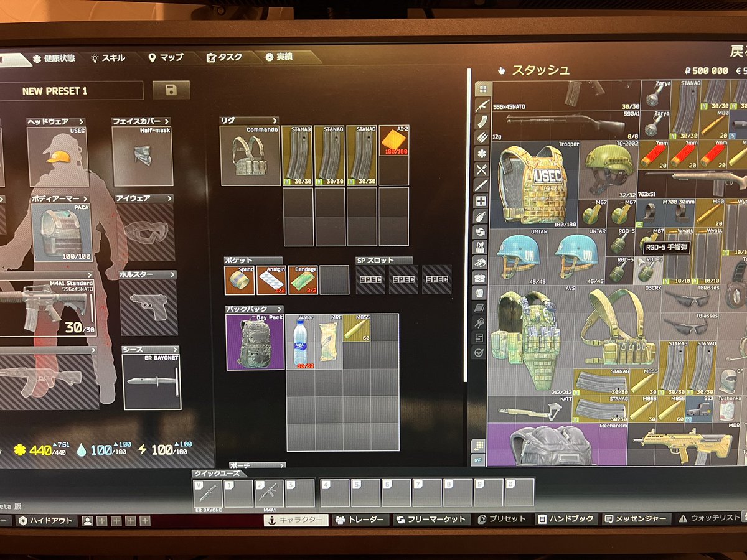
Task: Filter stash by keys icon
Action: coord(479,322)
